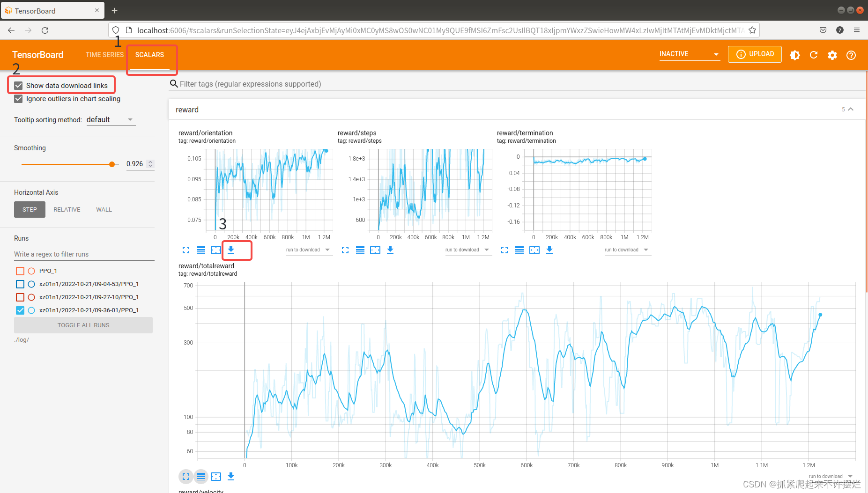Collapse the reward section
This screenshot has height=493, width=868.
tap(851, 110)
